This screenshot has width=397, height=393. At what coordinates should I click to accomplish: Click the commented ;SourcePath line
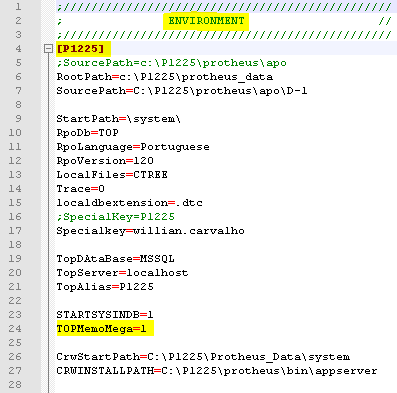[171, 63]
